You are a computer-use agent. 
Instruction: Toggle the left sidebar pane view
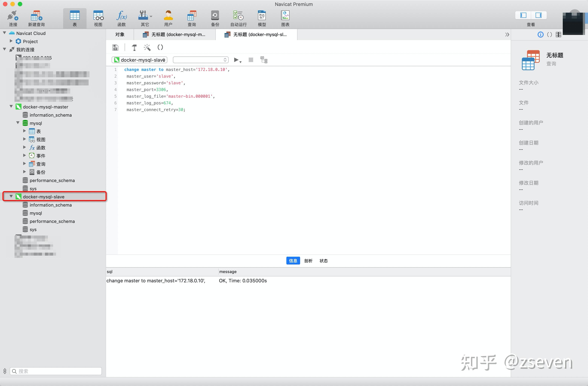pyautogui.click(x=523, y=15)
